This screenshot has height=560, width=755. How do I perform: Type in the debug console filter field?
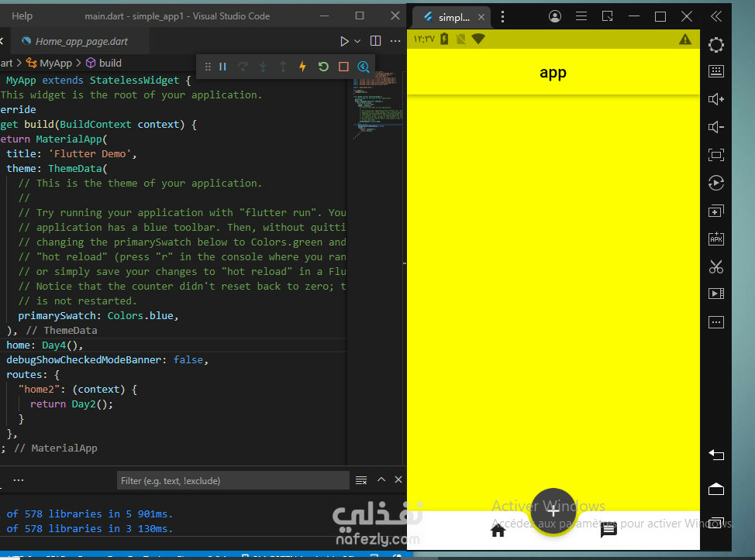233,481
